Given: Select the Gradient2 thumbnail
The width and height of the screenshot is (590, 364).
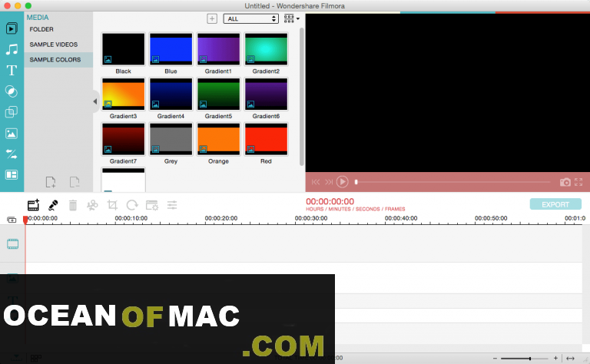Looking at the screenshot, I should click(x=266, y=49).
